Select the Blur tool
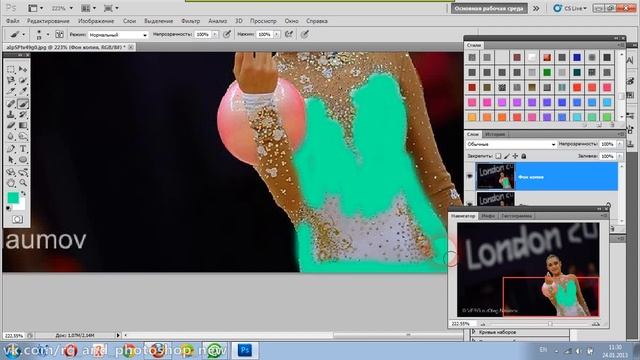The image size is (640, 360). coord(11,137)
